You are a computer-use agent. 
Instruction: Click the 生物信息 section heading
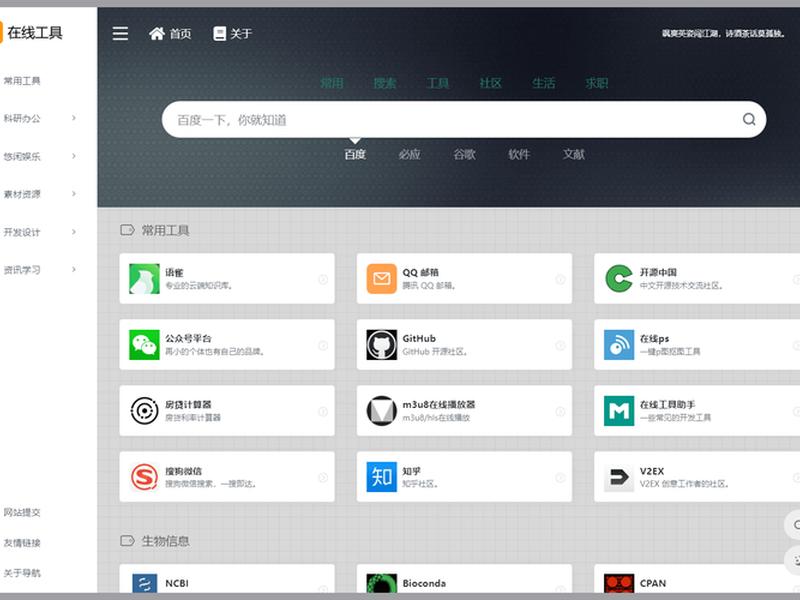pyautogui.click(x=165, y=541)
